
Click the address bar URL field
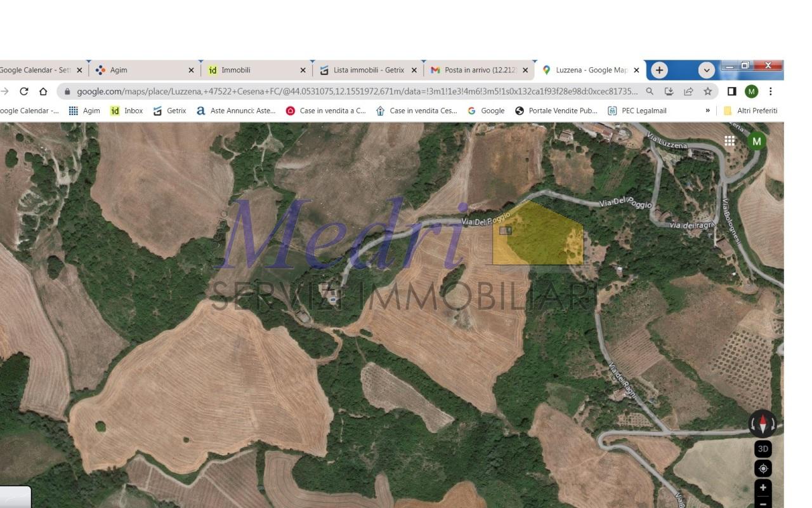355,91
